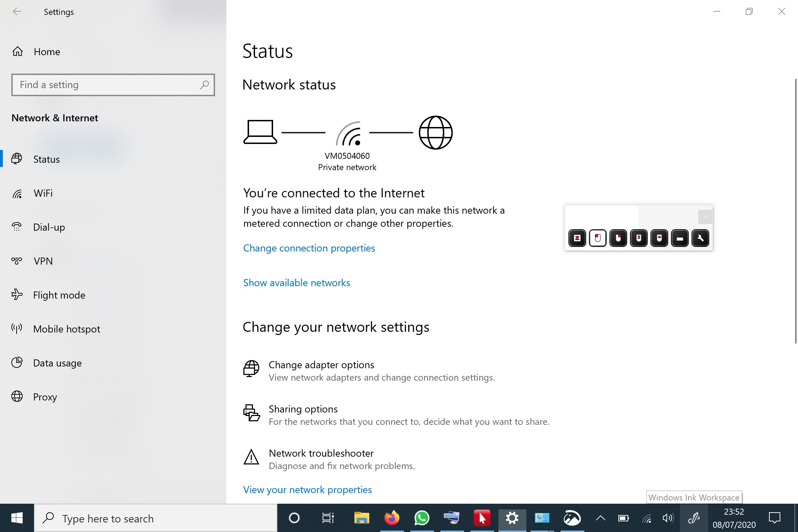Close the floating mouse toolbar
798x532 pixels.
[x=705, y=217]
